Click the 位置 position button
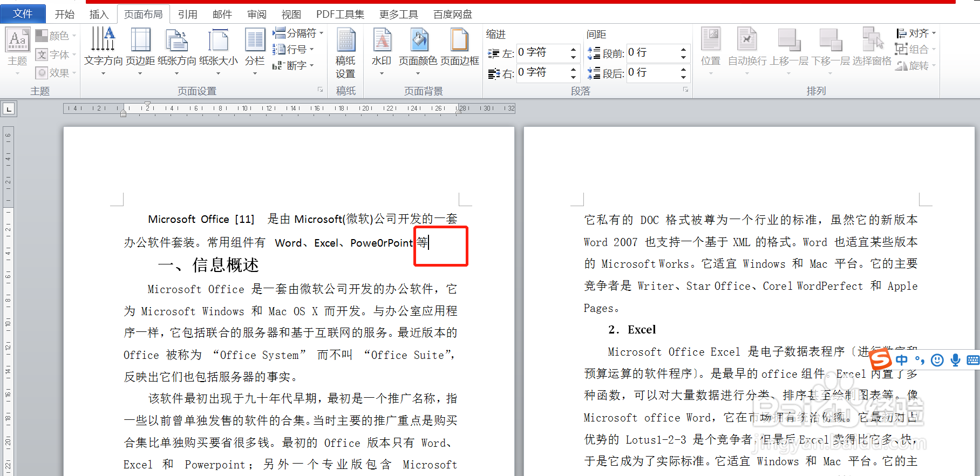Screen dimensions: 980x476 [x=711, y=51]
